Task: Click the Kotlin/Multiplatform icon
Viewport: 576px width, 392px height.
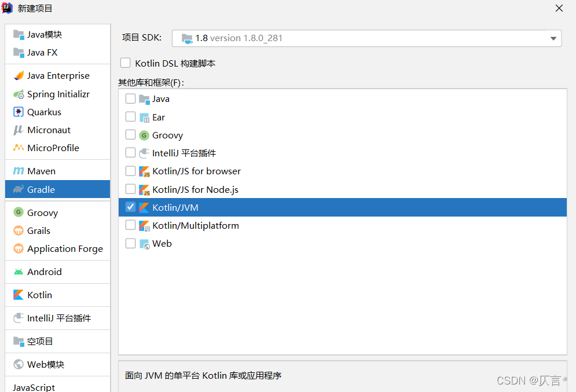Action: tap(144, 226)
